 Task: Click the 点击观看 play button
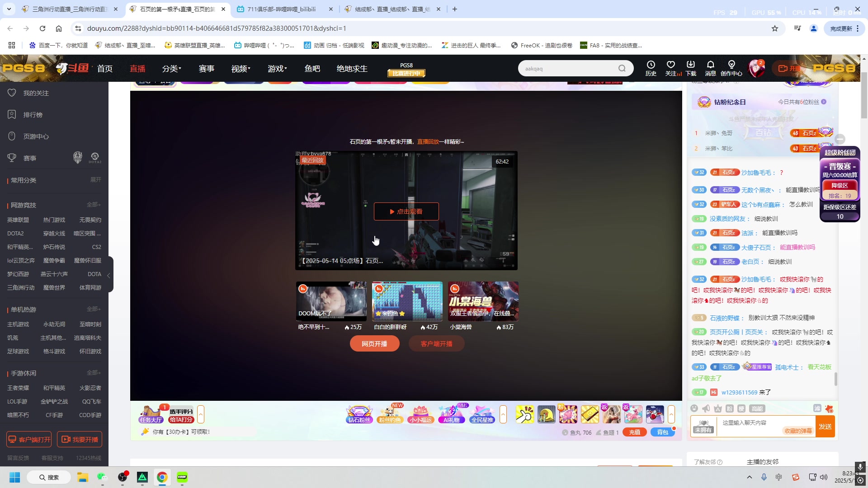tap(406, 211)
